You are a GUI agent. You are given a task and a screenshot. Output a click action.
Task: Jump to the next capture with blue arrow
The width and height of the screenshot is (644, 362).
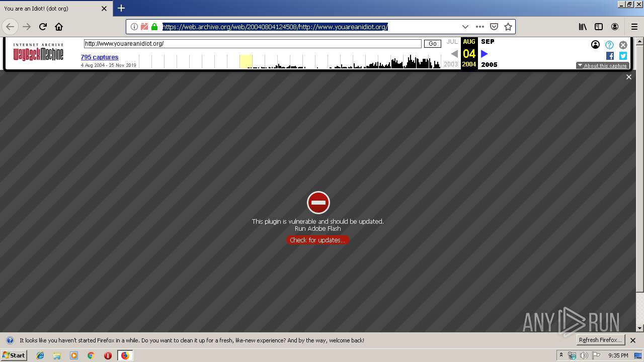pyautogui.click(x=484, y=53)
